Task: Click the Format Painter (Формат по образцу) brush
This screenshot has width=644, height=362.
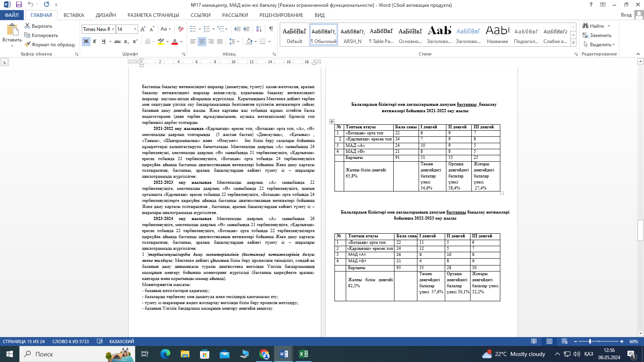Action: [27, 44]
